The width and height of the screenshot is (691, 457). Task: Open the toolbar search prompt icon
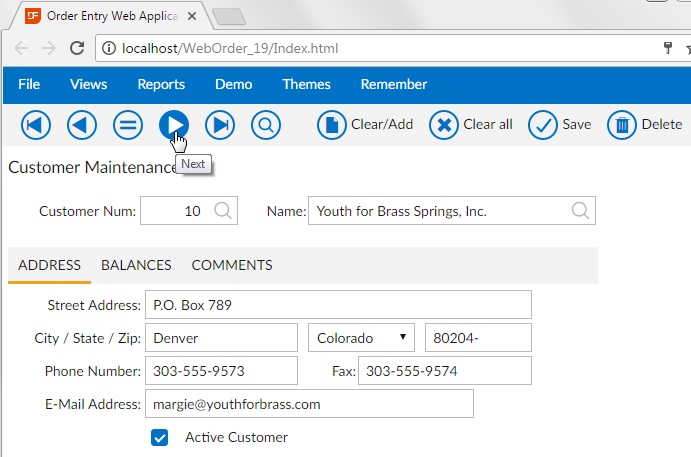point(266,125)
